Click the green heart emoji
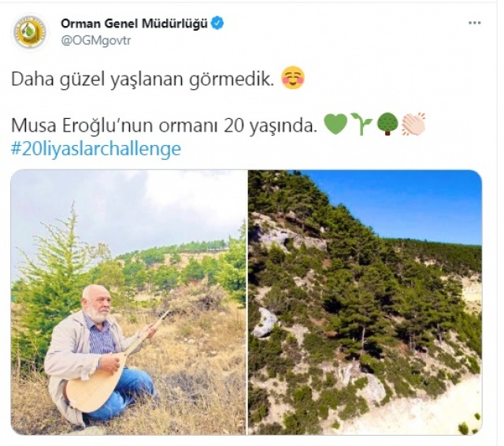Viewport: 504px width, 446px height. [335, 125]
